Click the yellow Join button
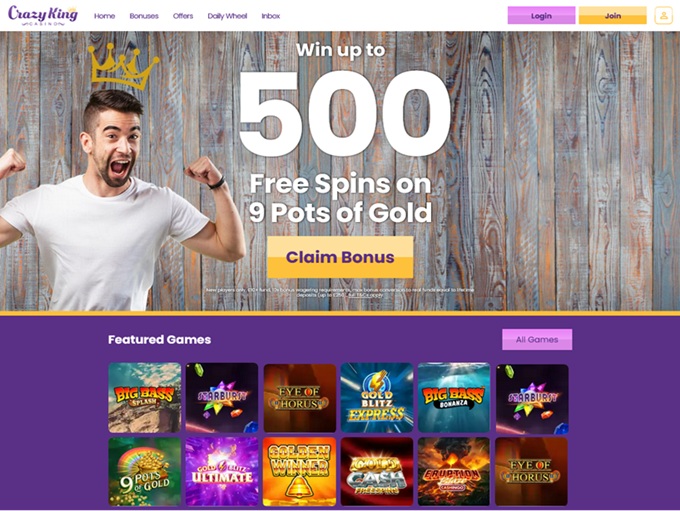The image size is (680, 511). pos(612,16)
